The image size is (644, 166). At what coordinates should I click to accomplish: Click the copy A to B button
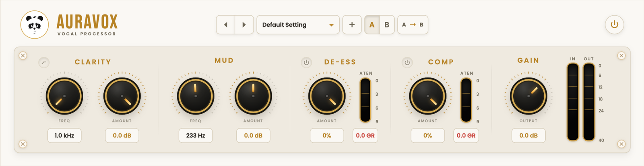(x=413, y=25)
